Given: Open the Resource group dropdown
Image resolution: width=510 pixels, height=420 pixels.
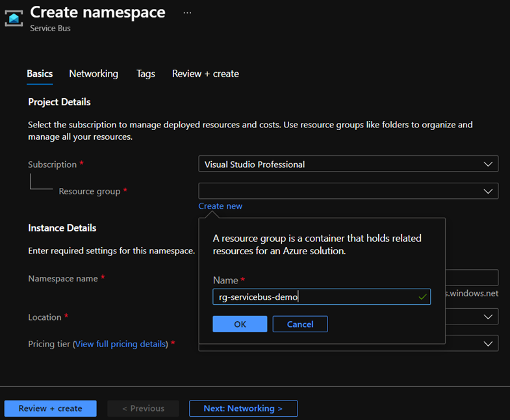Looking at the screenshot, I should [x=348, y=191].
